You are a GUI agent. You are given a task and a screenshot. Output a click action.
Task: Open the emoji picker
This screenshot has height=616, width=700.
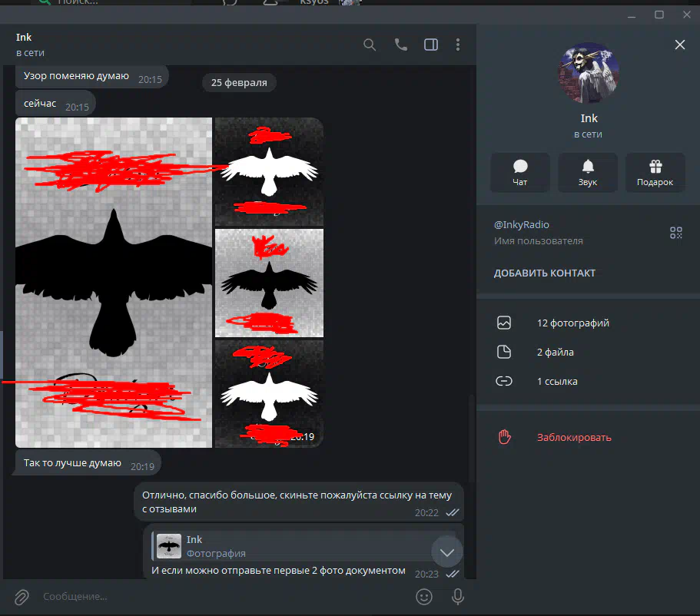(x=423, y=596)
